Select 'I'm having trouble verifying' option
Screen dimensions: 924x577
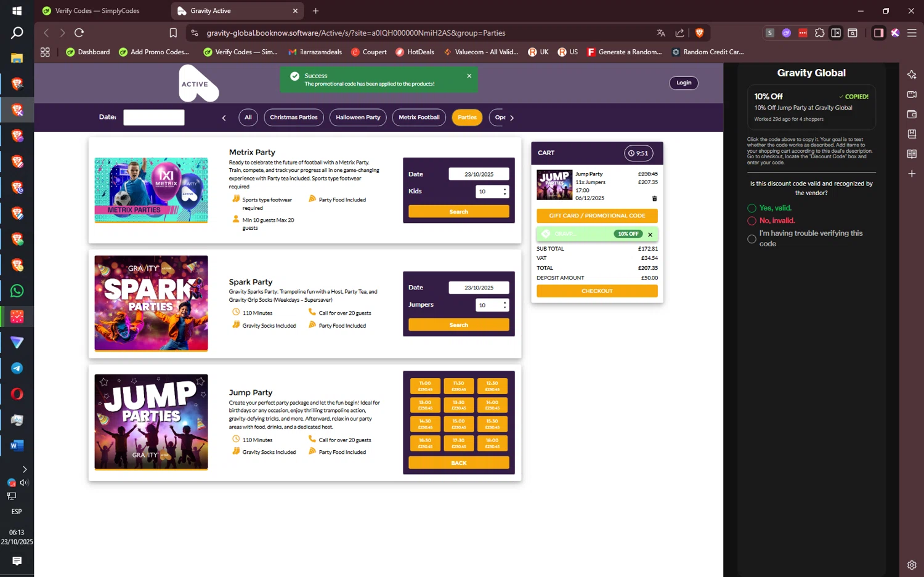tap(752, 239)
